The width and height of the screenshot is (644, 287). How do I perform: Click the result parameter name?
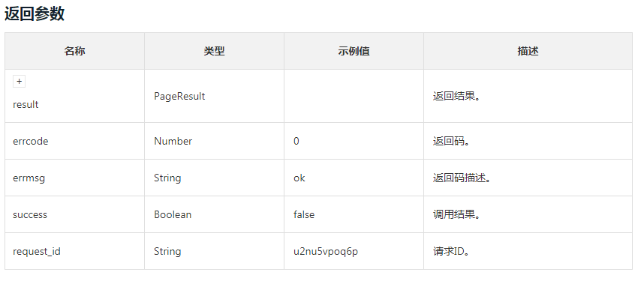point(26,105)
